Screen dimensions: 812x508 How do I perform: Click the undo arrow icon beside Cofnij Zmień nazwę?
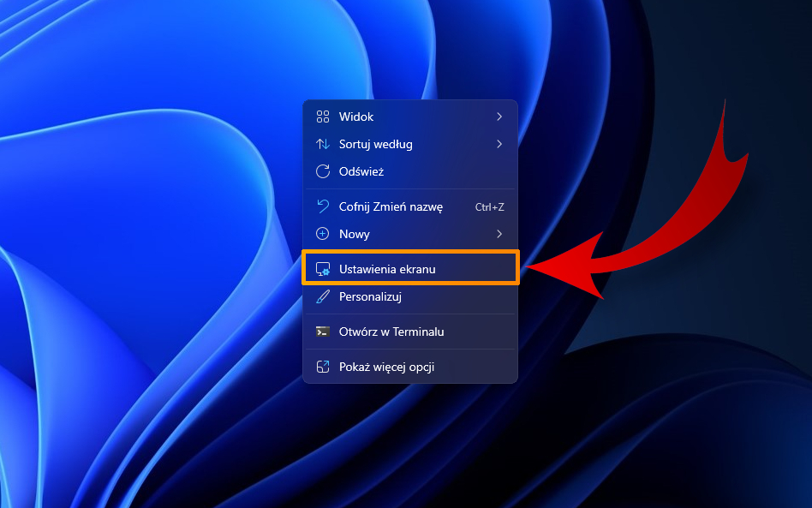click(x=324, y=206)
